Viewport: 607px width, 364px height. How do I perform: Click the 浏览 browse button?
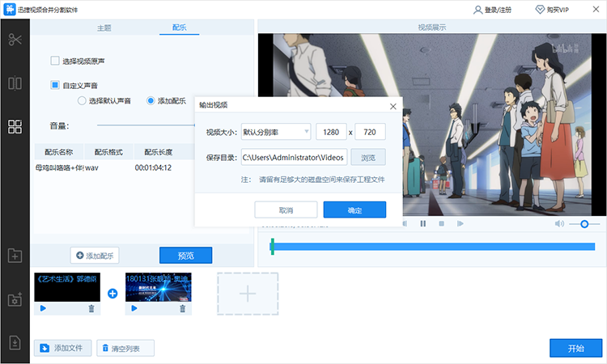tap(368, 158)
